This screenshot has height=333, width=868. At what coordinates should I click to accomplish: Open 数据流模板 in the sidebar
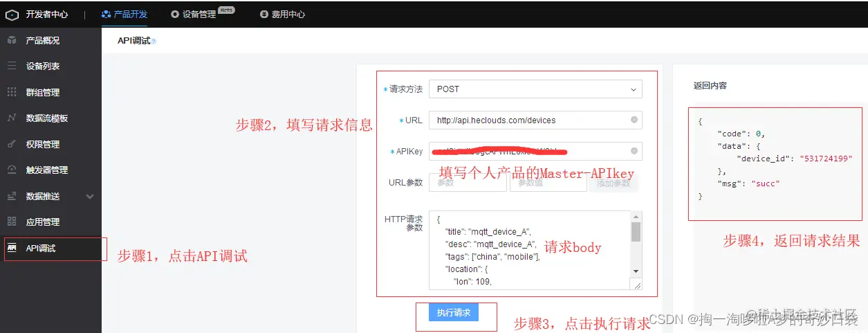47,118
